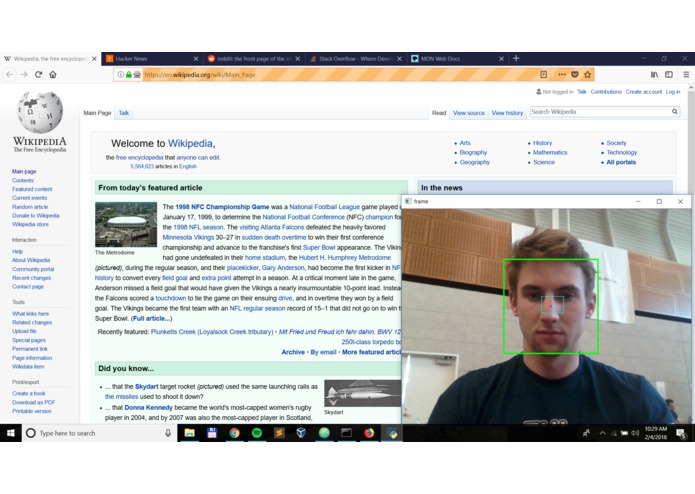The height and width of the screenshot is (494, 695).
Task: Save page to Pocket icon
Action: pos(574,74)
